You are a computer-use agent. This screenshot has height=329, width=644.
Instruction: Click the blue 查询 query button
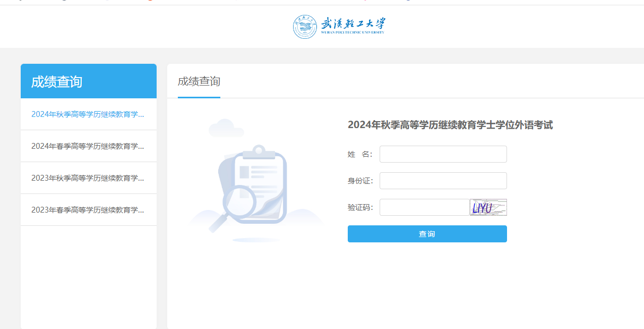pos(427,233)
